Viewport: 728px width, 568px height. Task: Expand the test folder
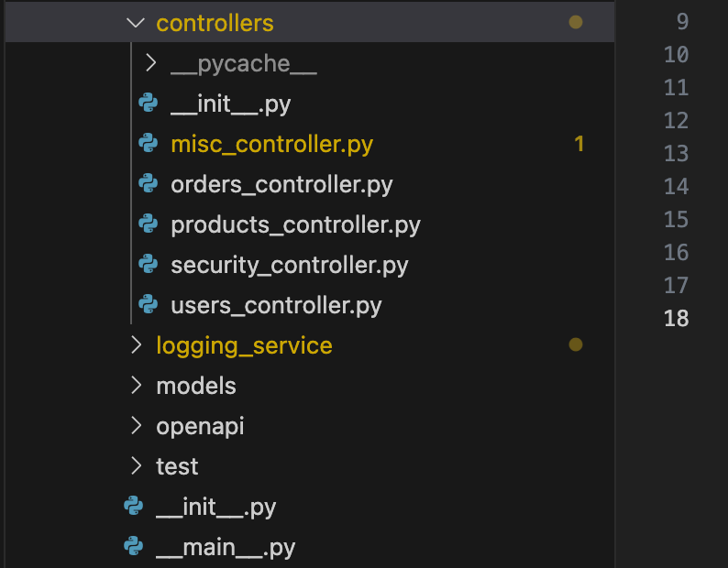(x=137, y=466)
